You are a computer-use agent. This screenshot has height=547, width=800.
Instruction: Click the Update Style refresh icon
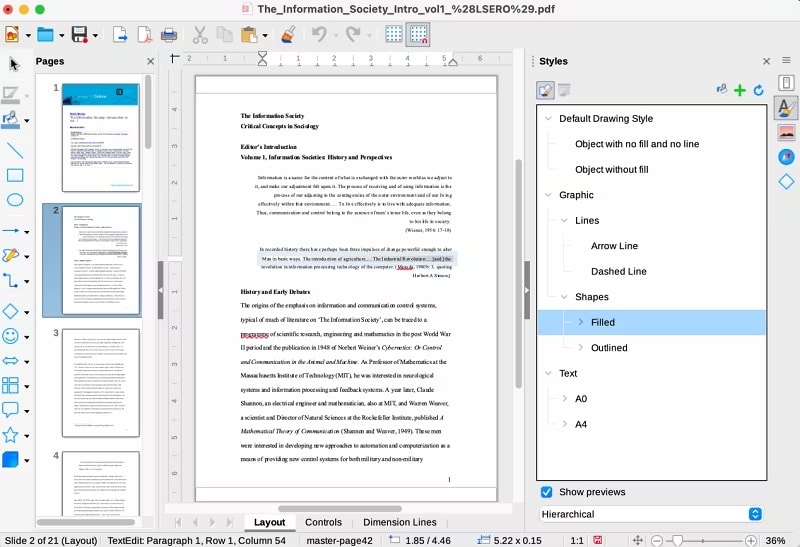pos(759,90)
